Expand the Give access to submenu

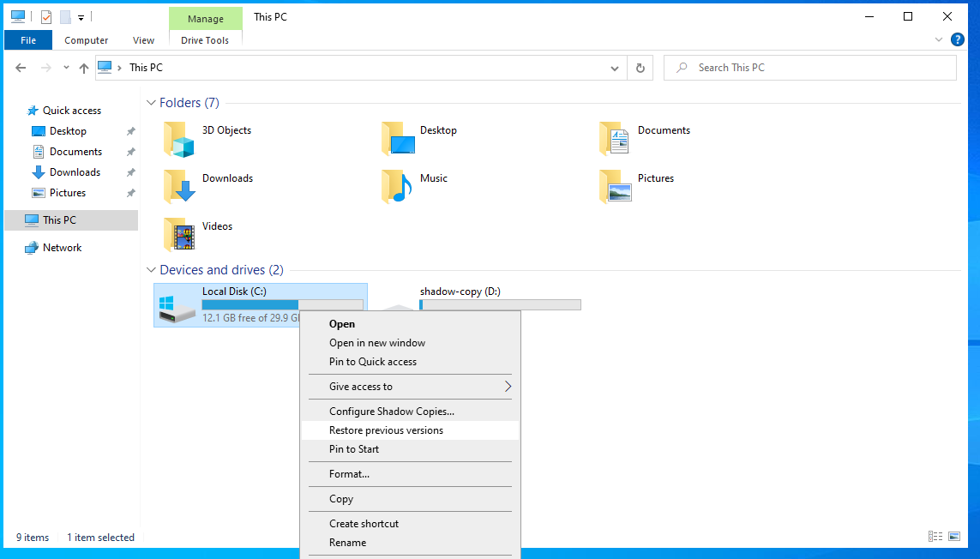click(508, 387)
